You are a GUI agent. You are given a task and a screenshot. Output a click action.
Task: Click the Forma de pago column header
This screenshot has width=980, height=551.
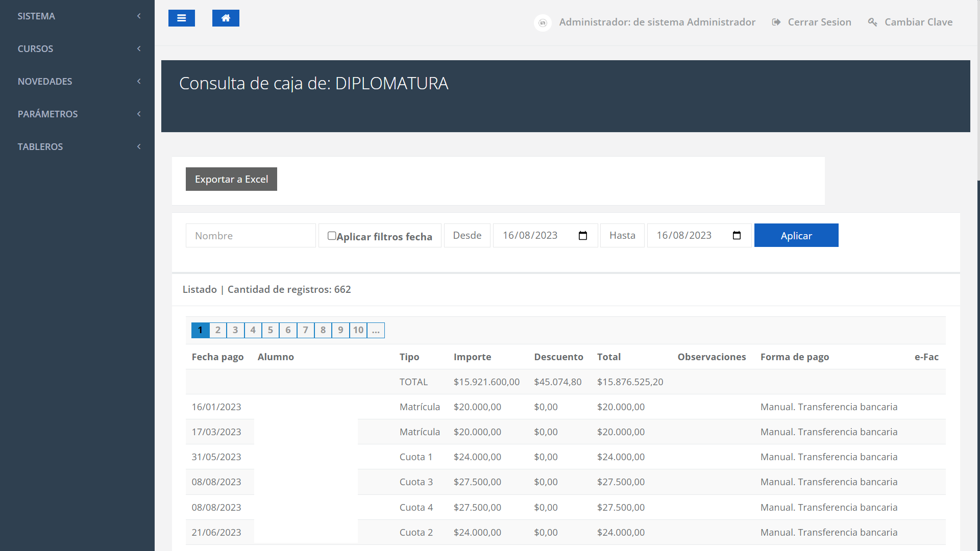(795, 357)
